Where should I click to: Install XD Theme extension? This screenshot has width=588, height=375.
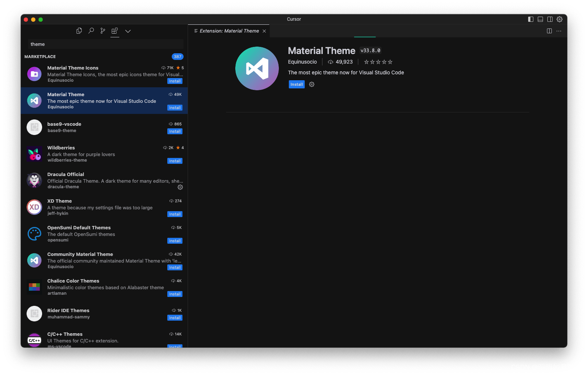click(x=175, y=214)
